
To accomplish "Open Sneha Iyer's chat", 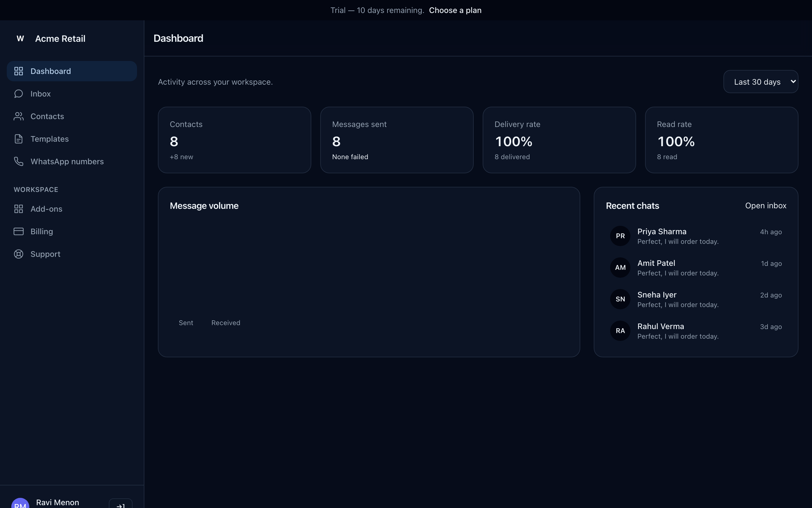I will (x=696, y=299).
